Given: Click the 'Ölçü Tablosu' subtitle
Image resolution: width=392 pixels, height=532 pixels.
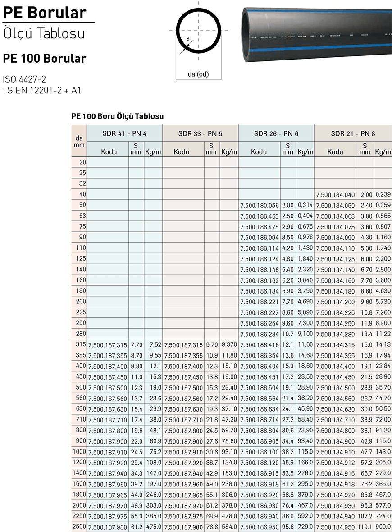Looking at the screenshot, I should click(43, 33).
